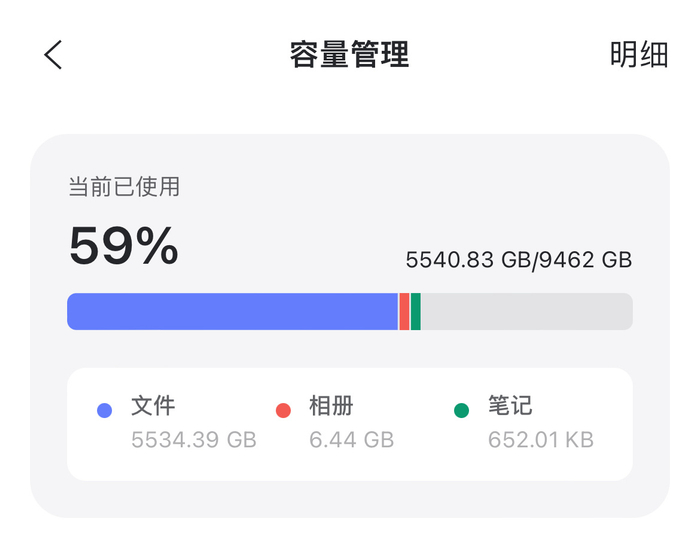Click the green notes segment of usage bar

click(x=415, y=311)
